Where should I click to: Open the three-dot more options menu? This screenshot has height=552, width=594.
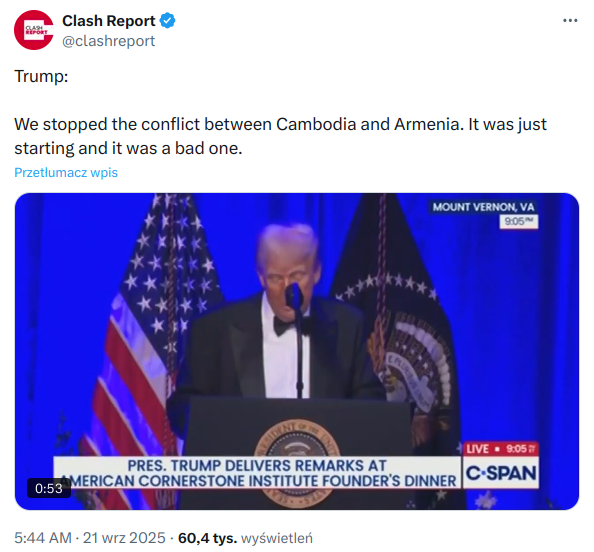click(x=570, y=20)
